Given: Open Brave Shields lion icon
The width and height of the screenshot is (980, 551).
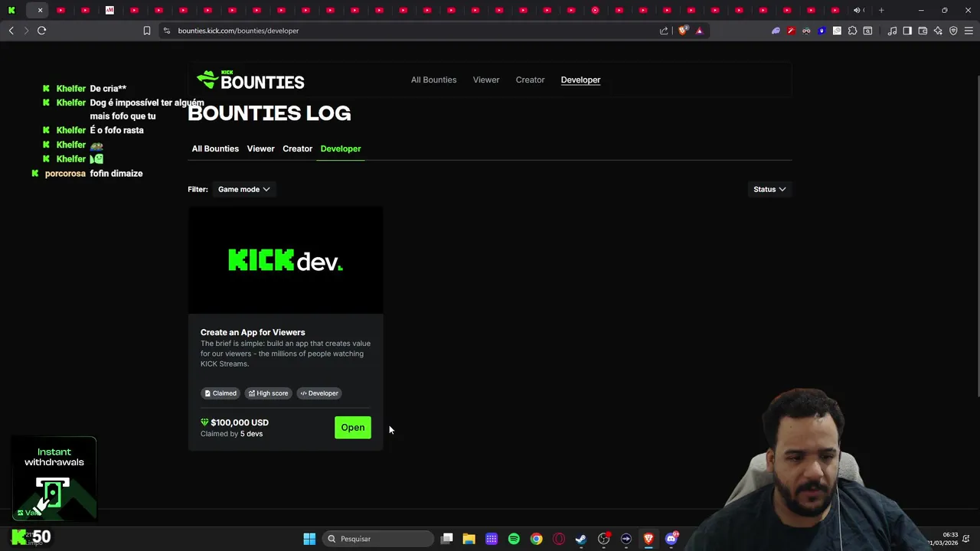Looking at the screenshot, I should (x=683, y=31).
